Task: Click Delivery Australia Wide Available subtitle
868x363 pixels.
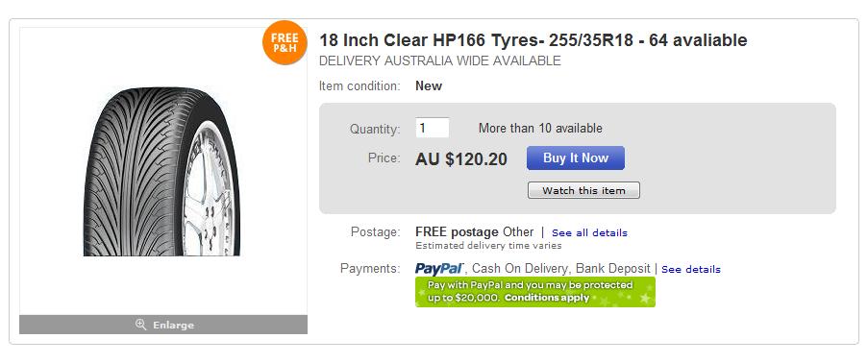Action: [440, 60]
